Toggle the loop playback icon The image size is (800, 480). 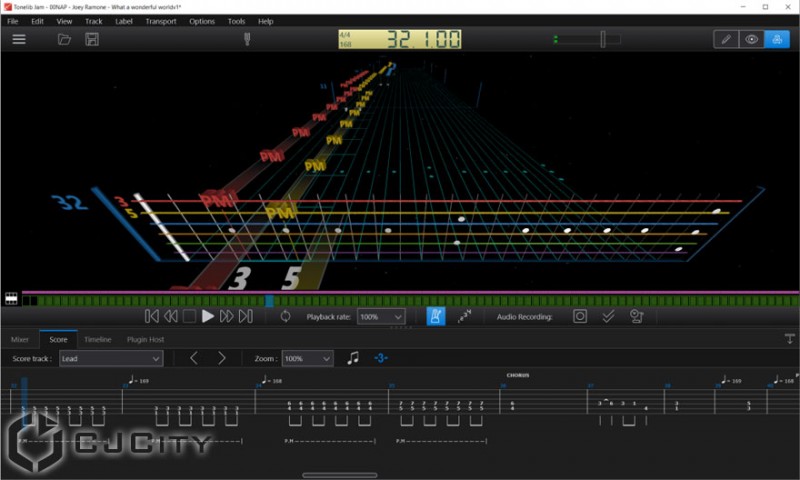pyautogui.click(x=285, y=316)
